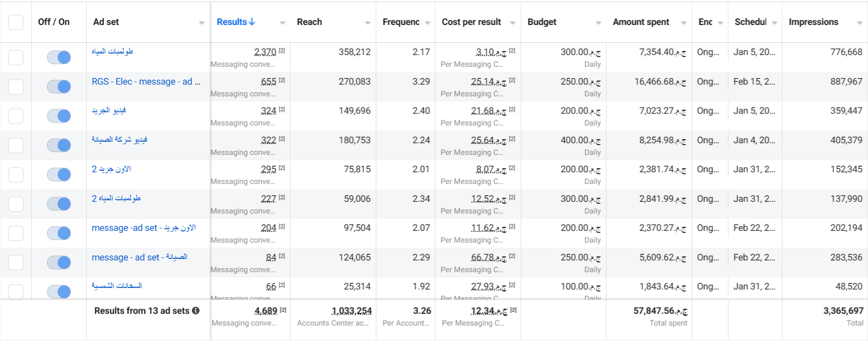Tick the select-all checkbox in the header
Image resolution: width=868 pixels, height=342 pixels.
pyautogui.click(x=16, y=22)
